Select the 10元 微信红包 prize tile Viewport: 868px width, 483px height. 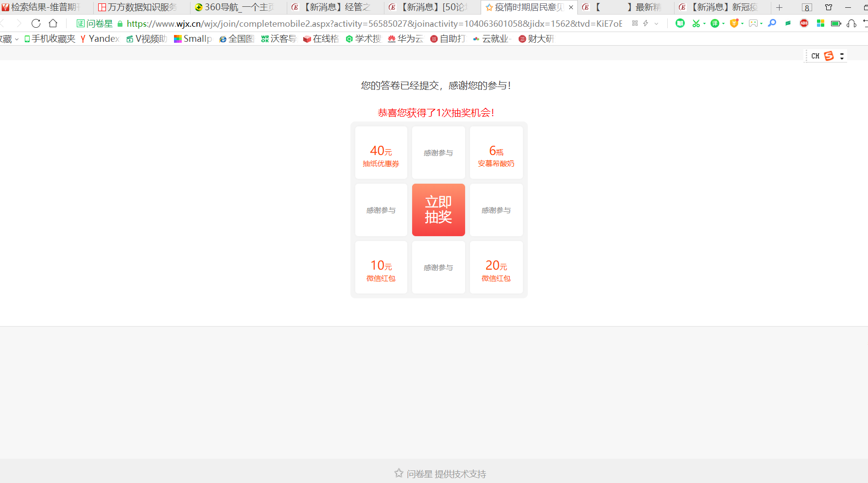click(x=381, y=267)
